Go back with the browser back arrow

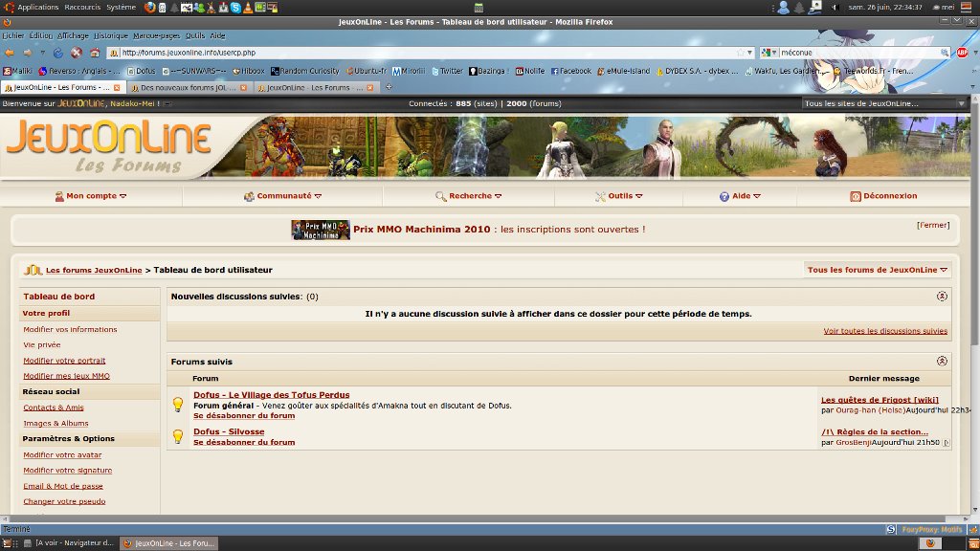point(10,53)
